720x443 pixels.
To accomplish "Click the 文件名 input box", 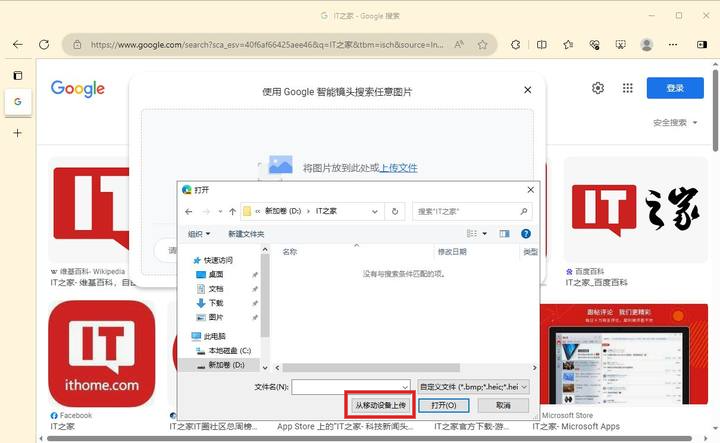I will point(351,387).
